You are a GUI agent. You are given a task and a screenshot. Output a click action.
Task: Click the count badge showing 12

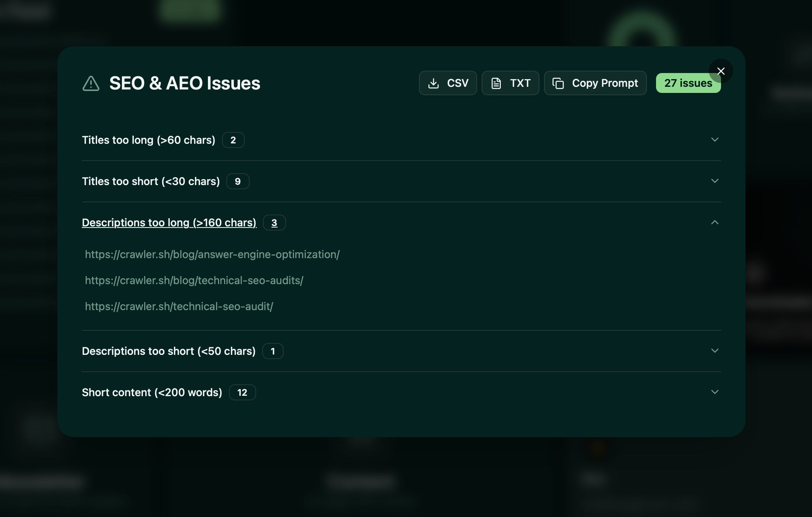[242, 392]
